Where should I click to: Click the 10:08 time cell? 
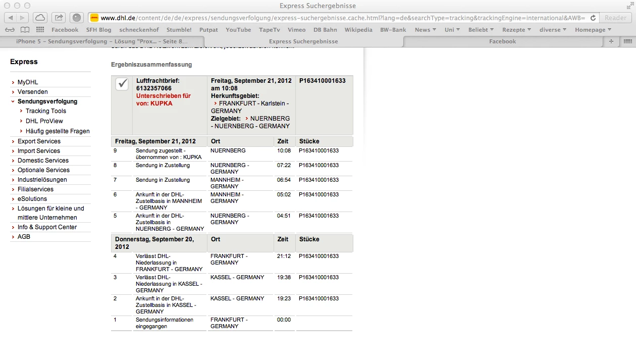(x=284, y=150)
